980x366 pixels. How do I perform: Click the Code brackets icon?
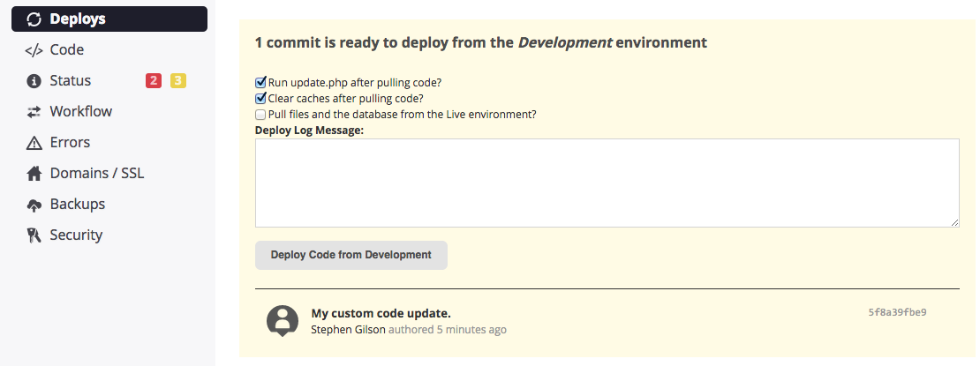(34, 50)
